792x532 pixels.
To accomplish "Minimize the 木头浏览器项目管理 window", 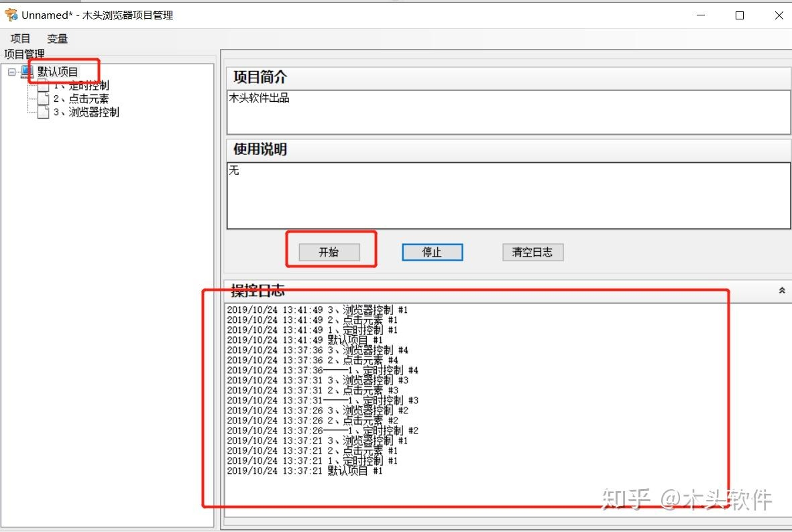I will 701,15.
